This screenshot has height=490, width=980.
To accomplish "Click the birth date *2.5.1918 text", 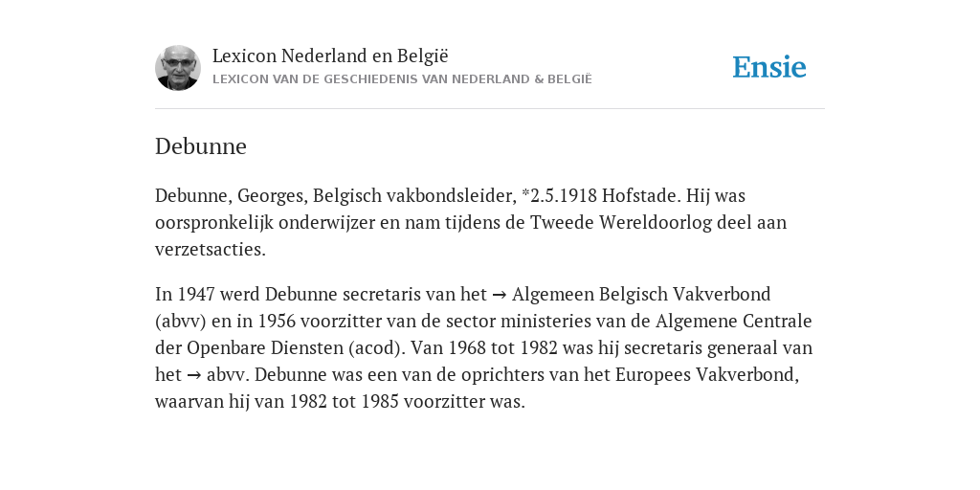I will pos(559,195).
